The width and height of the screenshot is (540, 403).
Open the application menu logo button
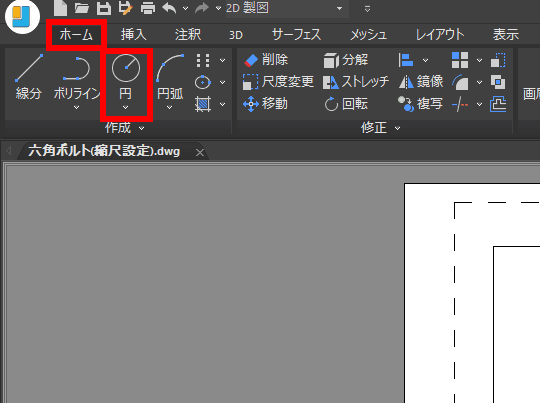[x=22, y=17]
